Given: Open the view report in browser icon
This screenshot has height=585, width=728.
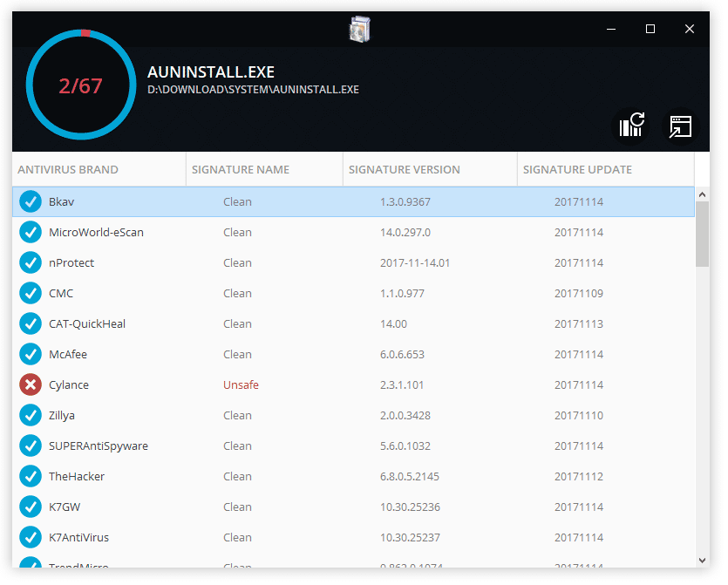Looking at the screenshot, I should click(681, 126).
